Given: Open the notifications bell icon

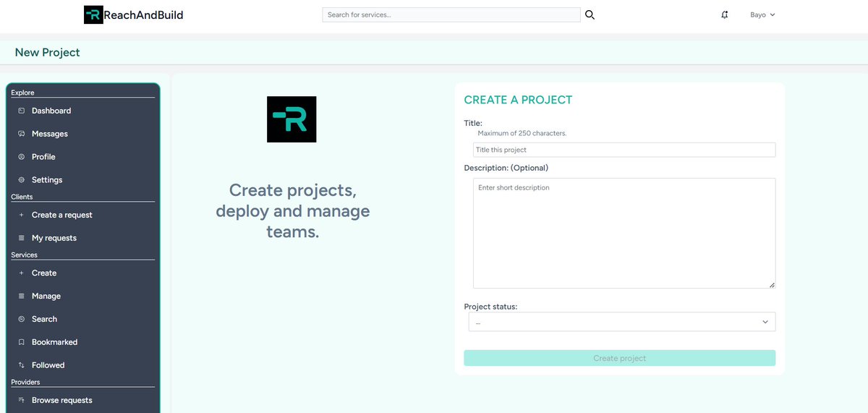Looking at the screenshot, I should tap(724, 14).
